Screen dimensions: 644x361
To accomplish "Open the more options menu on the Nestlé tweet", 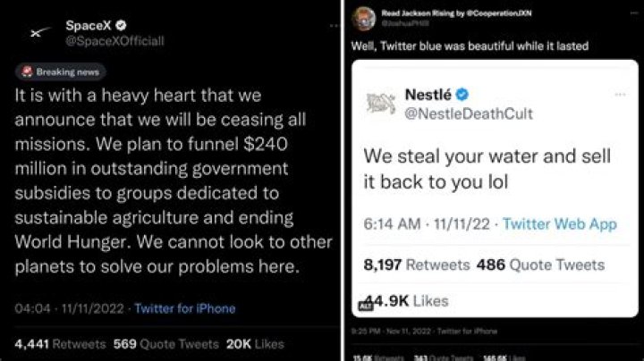I will 620,94.
